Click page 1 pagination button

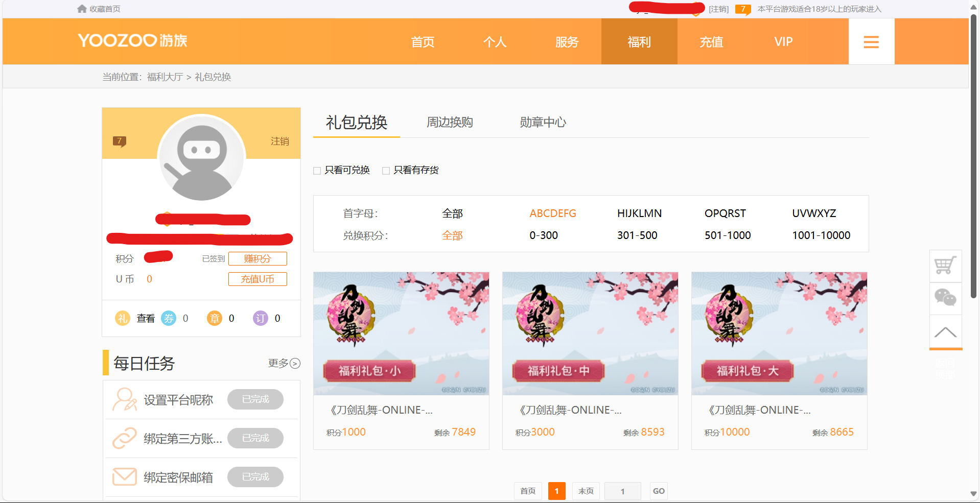click(x=556, y=491)
